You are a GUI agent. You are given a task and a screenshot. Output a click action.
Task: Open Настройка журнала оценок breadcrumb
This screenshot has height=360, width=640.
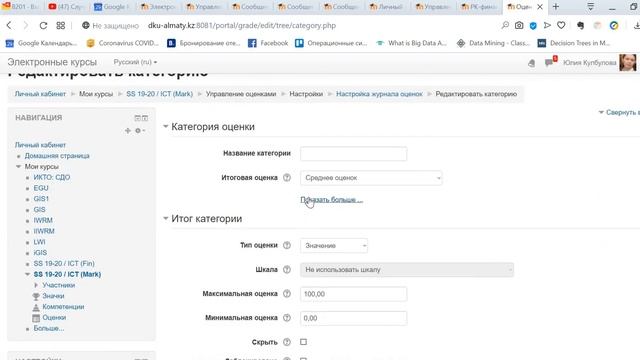tap(379, 94)
